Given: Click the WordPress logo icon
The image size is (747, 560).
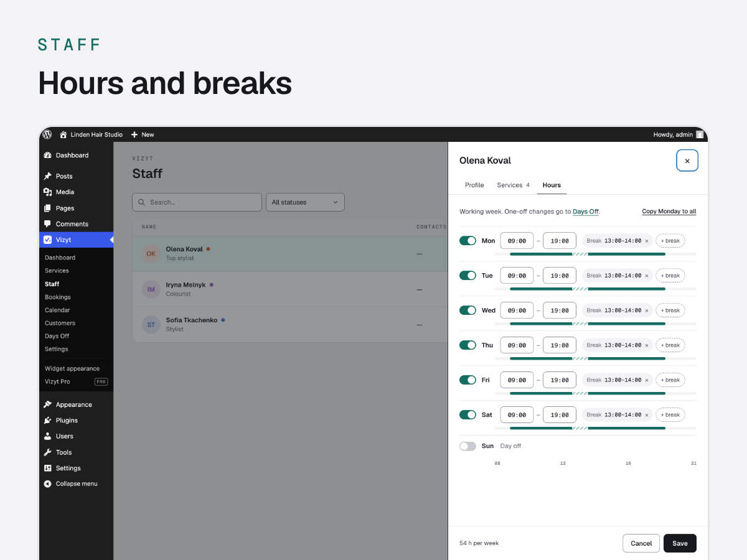Looking at the screenshot, I should 47,134.
